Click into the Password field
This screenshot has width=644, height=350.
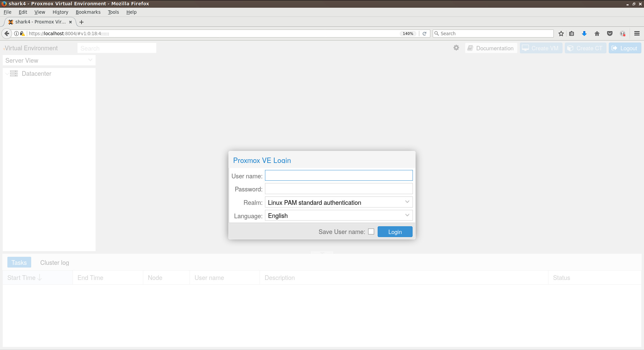click(x=338, y=189)
